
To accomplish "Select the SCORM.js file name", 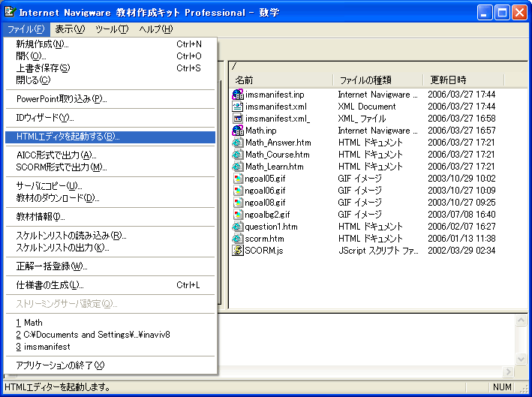I will [264, 251].
